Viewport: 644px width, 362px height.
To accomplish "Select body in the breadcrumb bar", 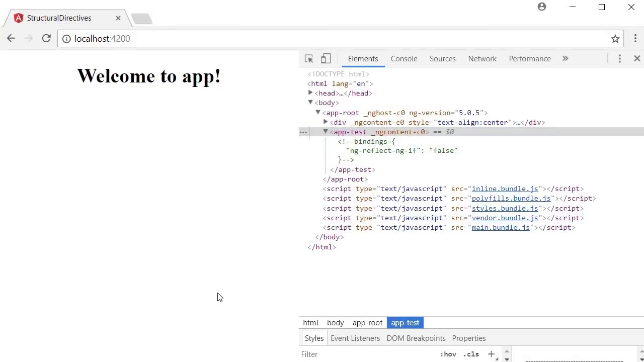I will [x=336, y=323].
